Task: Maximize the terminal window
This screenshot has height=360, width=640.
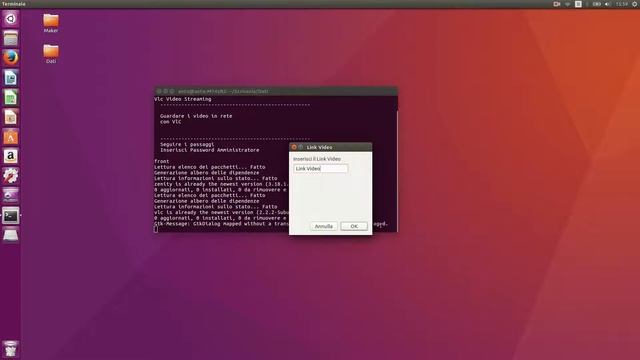Action: point(172,91)
